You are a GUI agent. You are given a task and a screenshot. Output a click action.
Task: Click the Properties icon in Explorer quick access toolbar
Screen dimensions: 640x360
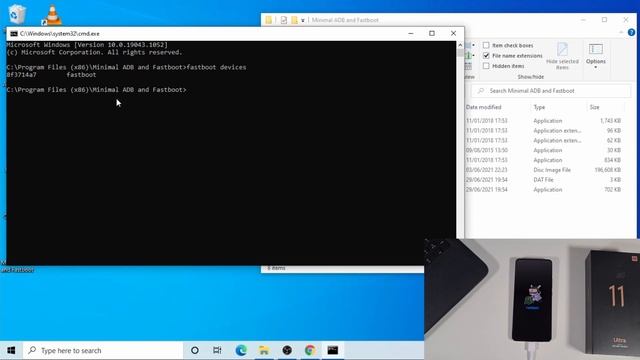click(x=284, y=20)
